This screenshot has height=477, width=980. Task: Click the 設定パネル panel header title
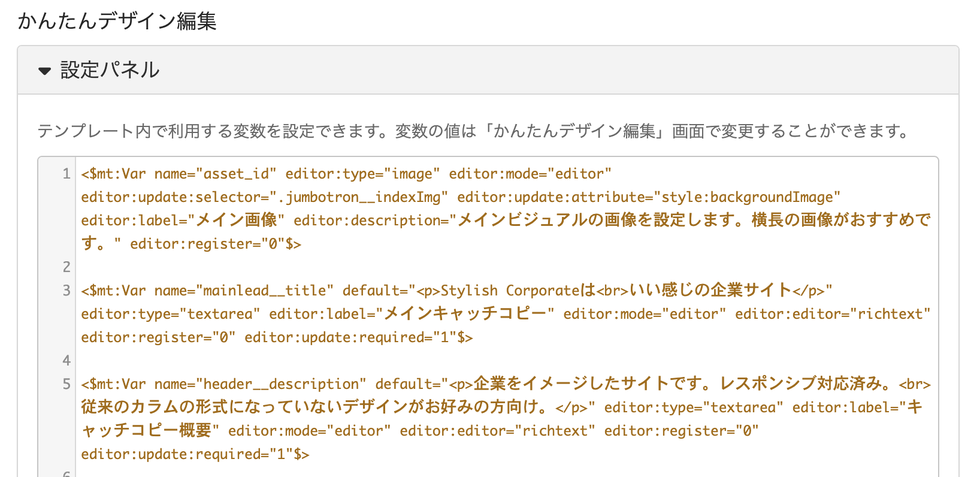click(110, 70)
